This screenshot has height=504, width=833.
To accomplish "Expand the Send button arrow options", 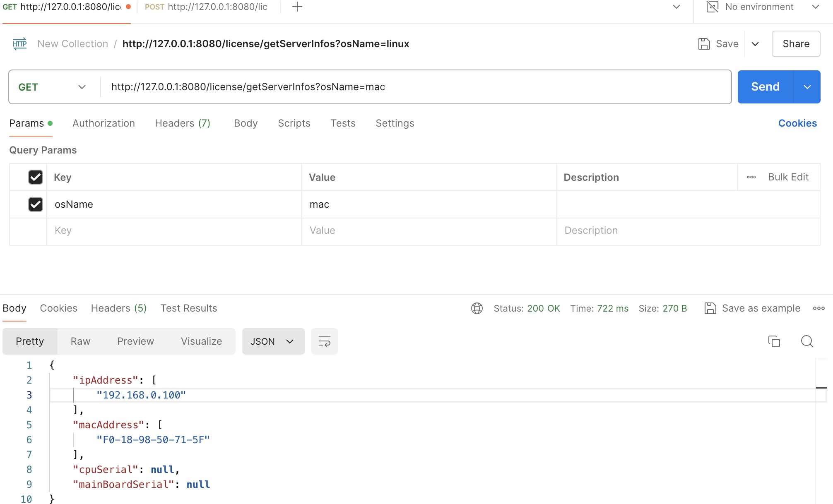I will tap(807, 87).
